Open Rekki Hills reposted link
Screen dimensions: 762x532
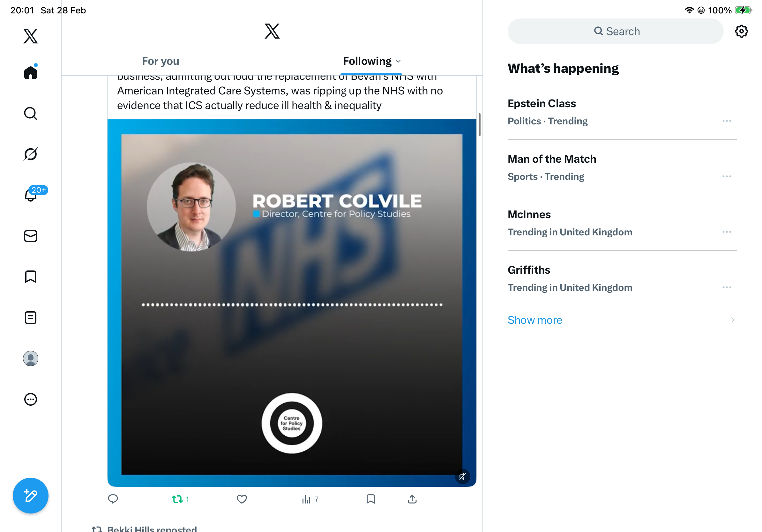(x=152, y=528)
